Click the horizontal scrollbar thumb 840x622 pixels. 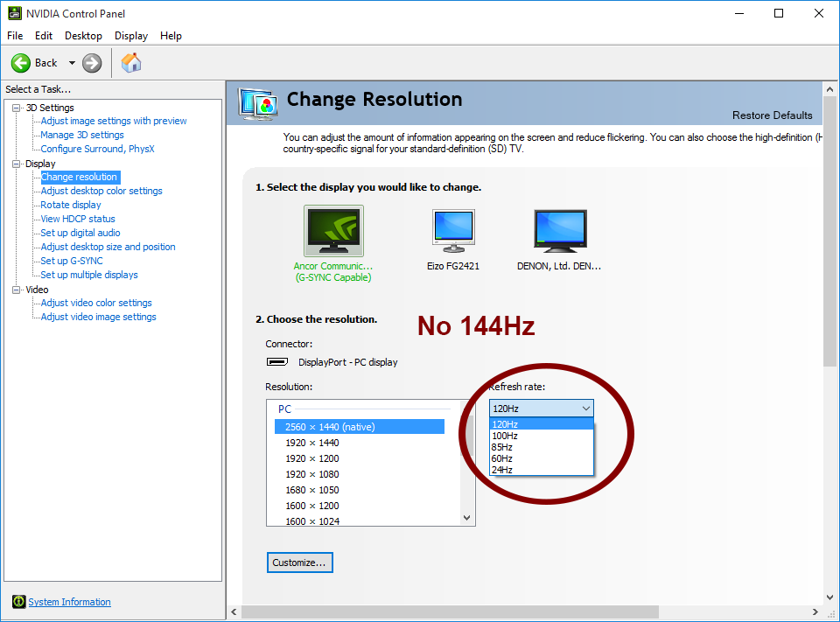pyautogui.click(x=450, y=612)
